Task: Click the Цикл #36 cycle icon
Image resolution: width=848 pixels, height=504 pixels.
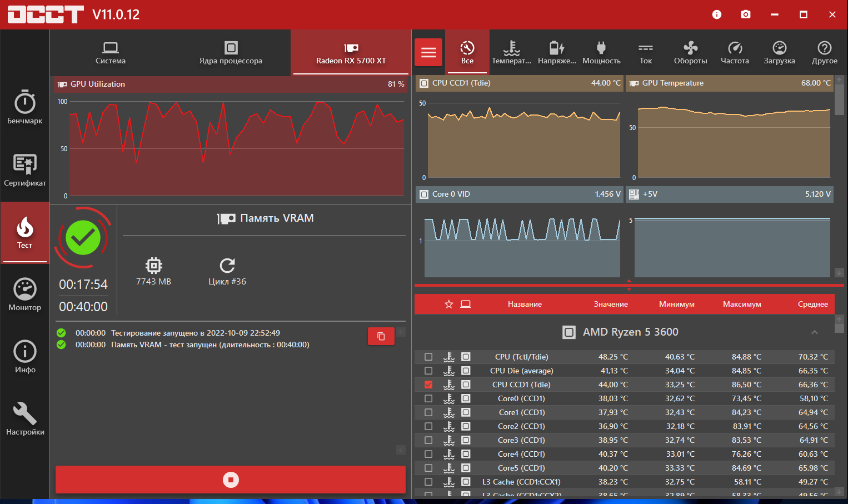Action: (x=227, y=265)
